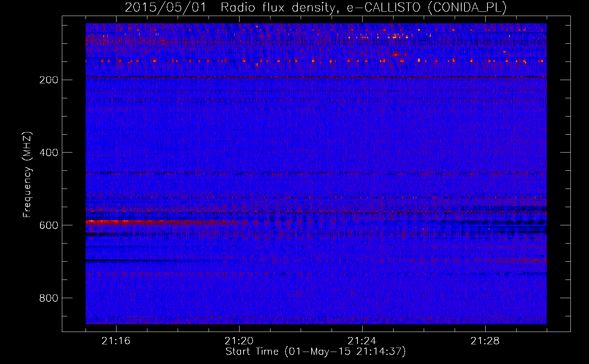This screenshot has width=589, height=364.
Task: Click the 21:24 time tick label
Action: [x=362, y=341]
